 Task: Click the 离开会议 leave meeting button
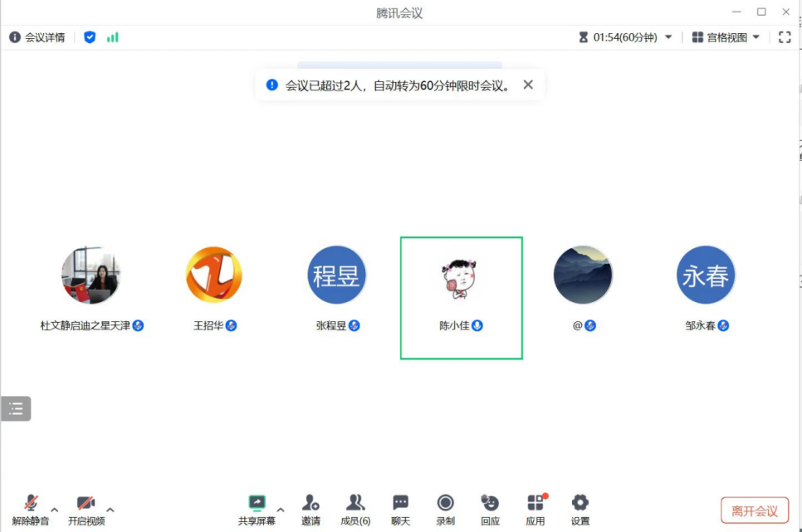pyautogui.click(x=755, y=510)
